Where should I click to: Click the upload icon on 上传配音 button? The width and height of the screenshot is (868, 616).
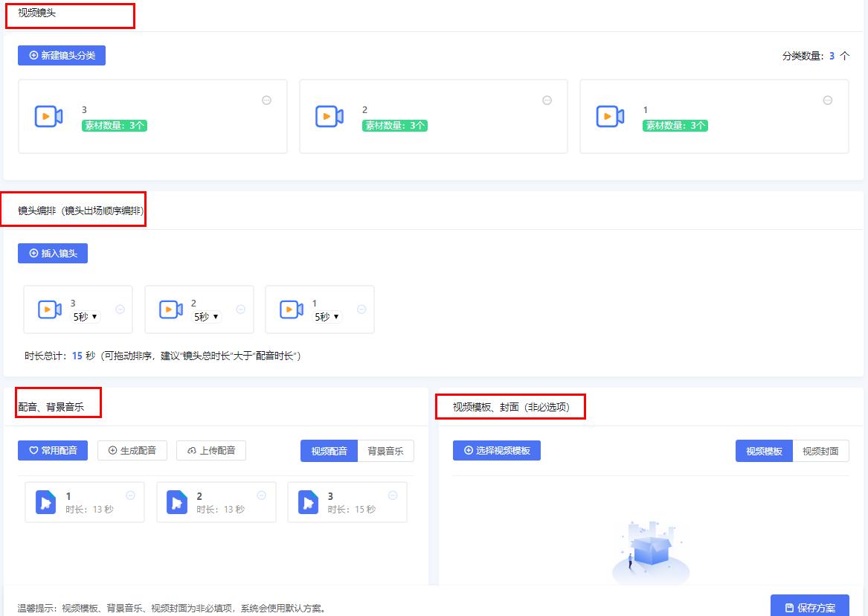pyautogui.click(x=190, y=450)
